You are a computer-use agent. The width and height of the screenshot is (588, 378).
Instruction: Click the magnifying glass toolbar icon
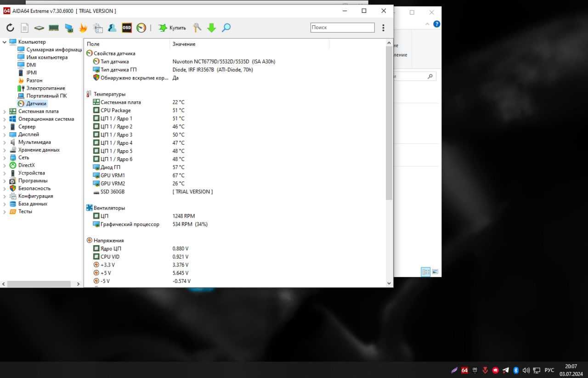click(x=226, y=28)
